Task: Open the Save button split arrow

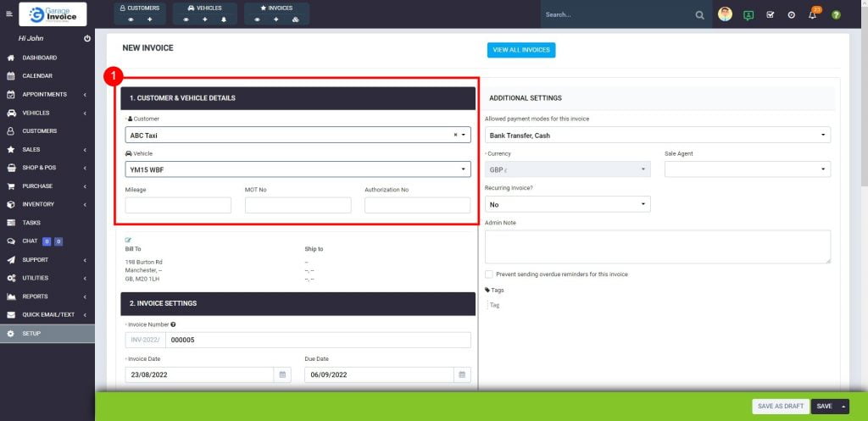Action: (x=843, y=407)
